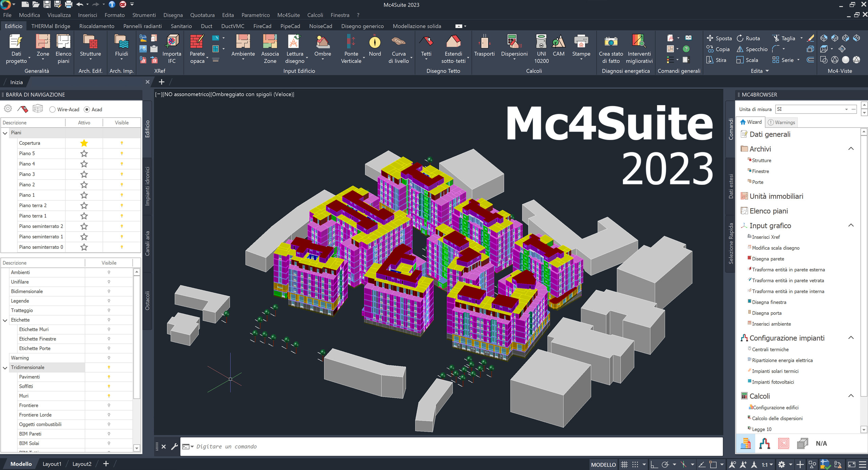Switch to Layout1 tab
Image resolution: width=868 pixels, height=470 pixels.
(52, 464)
